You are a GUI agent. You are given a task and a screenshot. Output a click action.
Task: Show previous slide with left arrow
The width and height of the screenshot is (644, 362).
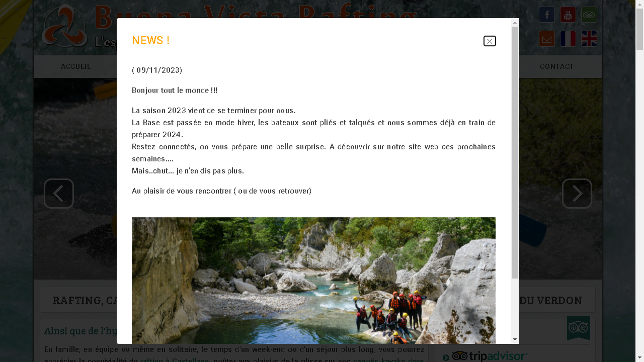coord(59,194)
